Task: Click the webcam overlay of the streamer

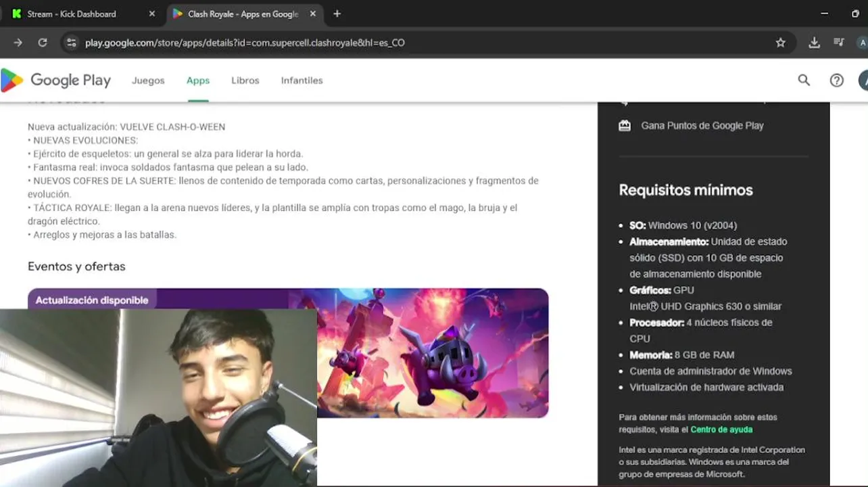Action: point(158,398)
